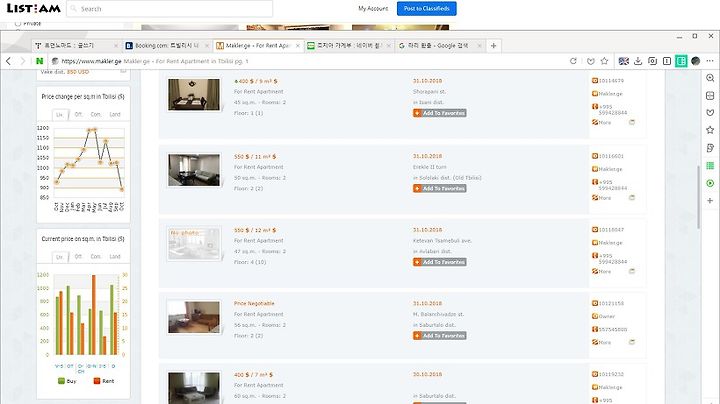Click the zoom magnifier sidebar icon
Viewport: 720px width, 404px height.
pyautogui.click(x=710, y=78)
